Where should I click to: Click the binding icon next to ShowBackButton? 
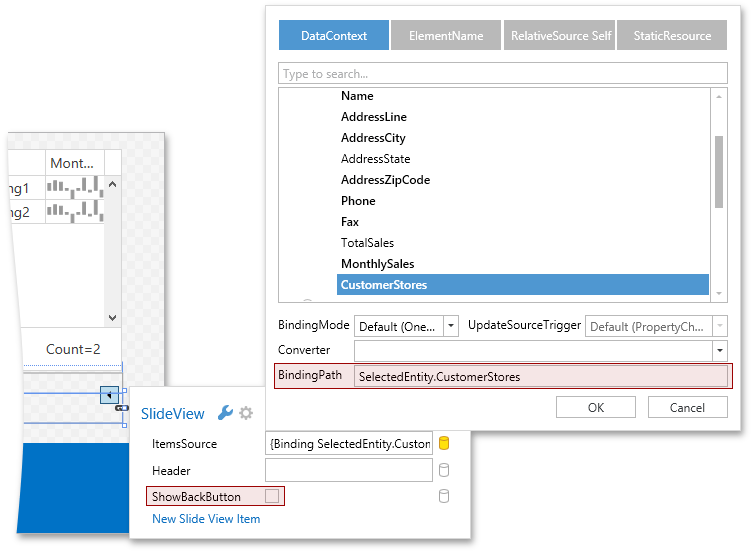tap(445, 496)
